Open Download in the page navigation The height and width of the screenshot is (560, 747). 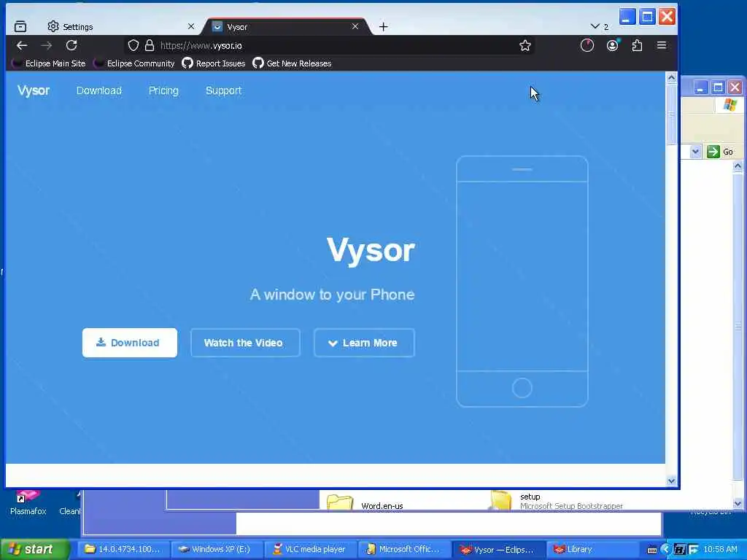(99, 90)
